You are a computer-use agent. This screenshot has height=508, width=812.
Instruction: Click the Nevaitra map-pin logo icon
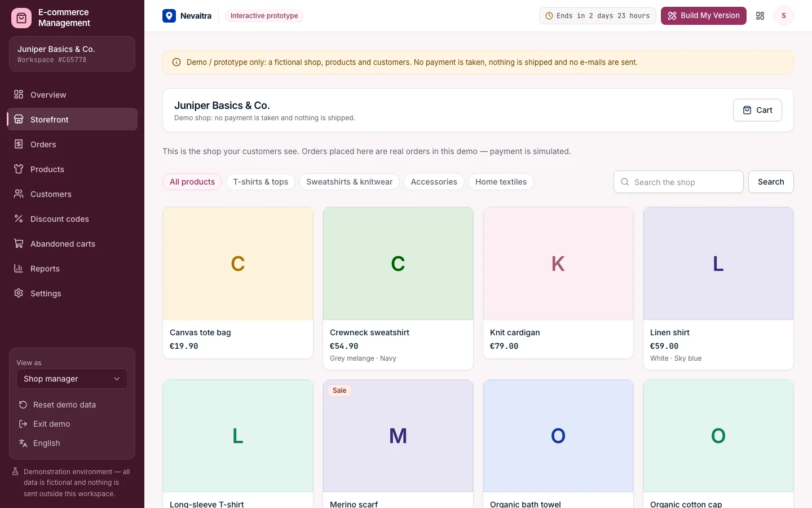click(169, 16)
